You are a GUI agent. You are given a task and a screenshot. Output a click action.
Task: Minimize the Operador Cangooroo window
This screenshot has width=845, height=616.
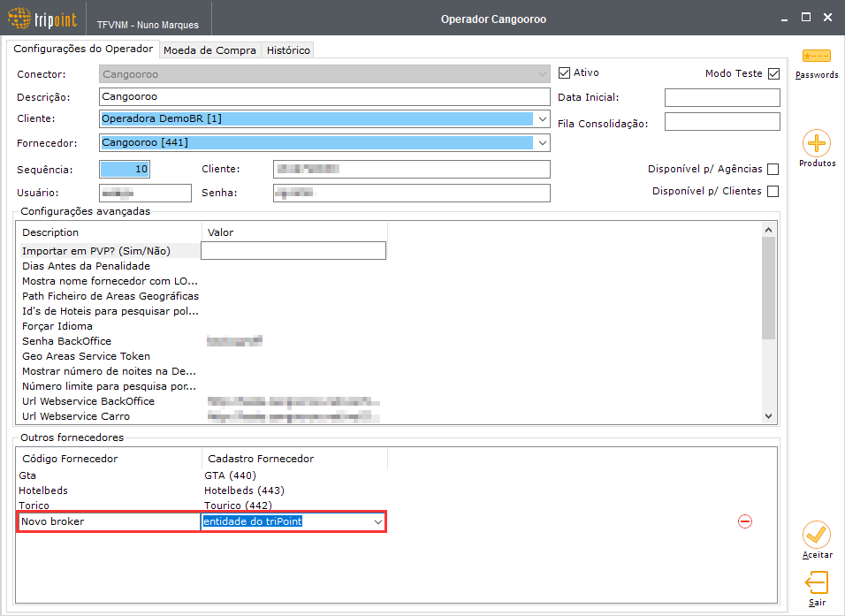784,19
